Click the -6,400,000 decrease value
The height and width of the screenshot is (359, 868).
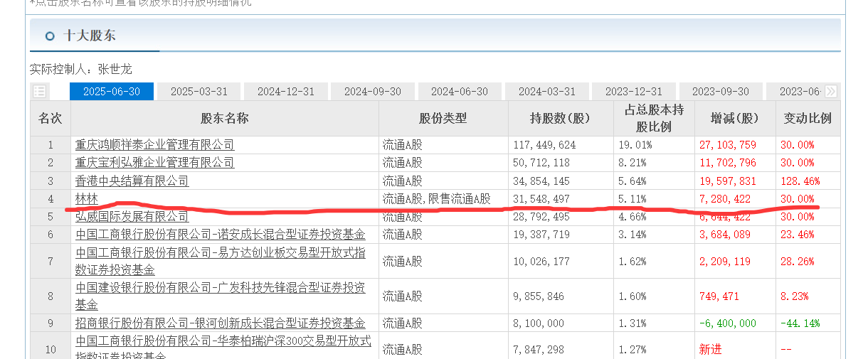click(x=728, y=323)
